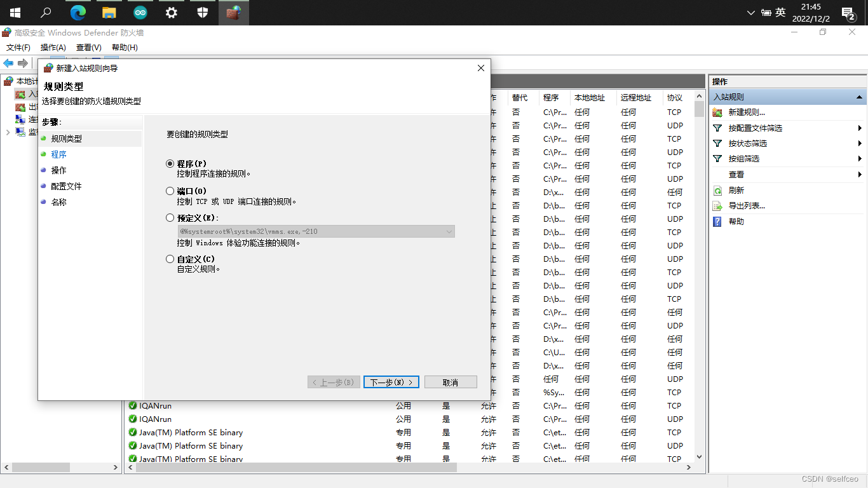868x488 pixels.
Task: Select the connection security rules tree icon
Action: point(20,119)
